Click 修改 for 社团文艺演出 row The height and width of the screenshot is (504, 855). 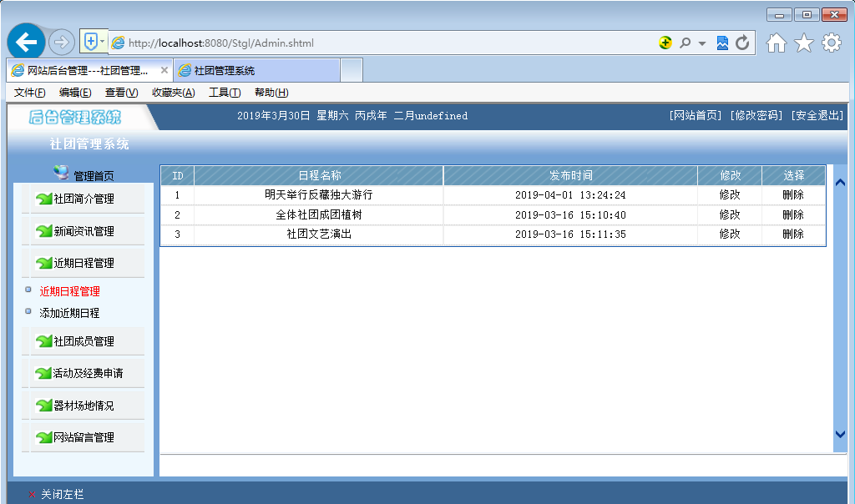pyautogui.click(x=730, y=234)
